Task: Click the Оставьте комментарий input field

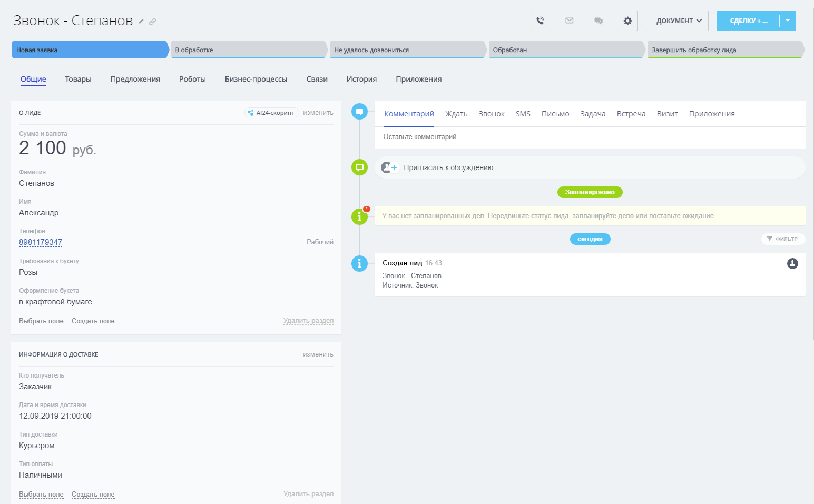Action: point(590,137)
